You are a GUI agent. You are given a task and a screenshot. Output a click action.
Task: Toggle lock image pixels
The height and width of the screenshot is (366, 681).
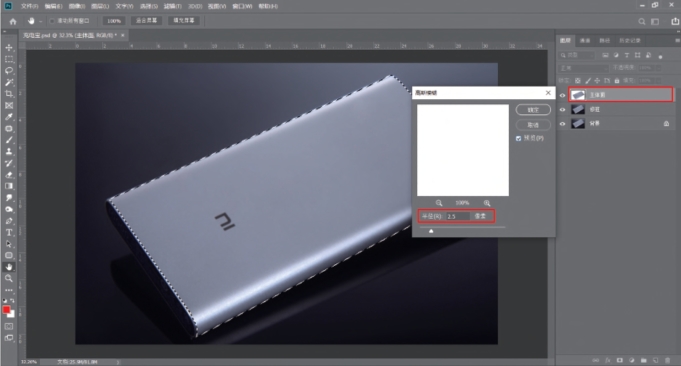tap(588, 81)
